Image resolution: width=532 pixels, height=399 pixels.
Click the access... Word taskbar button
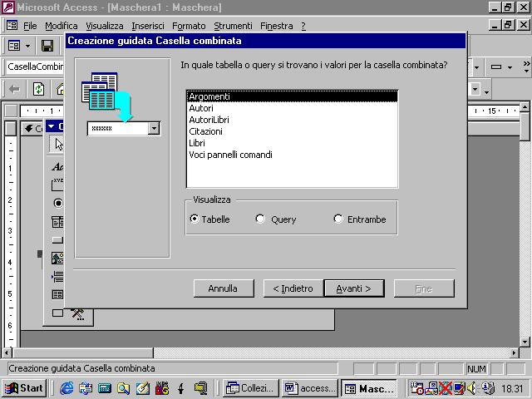pos(310,388)
